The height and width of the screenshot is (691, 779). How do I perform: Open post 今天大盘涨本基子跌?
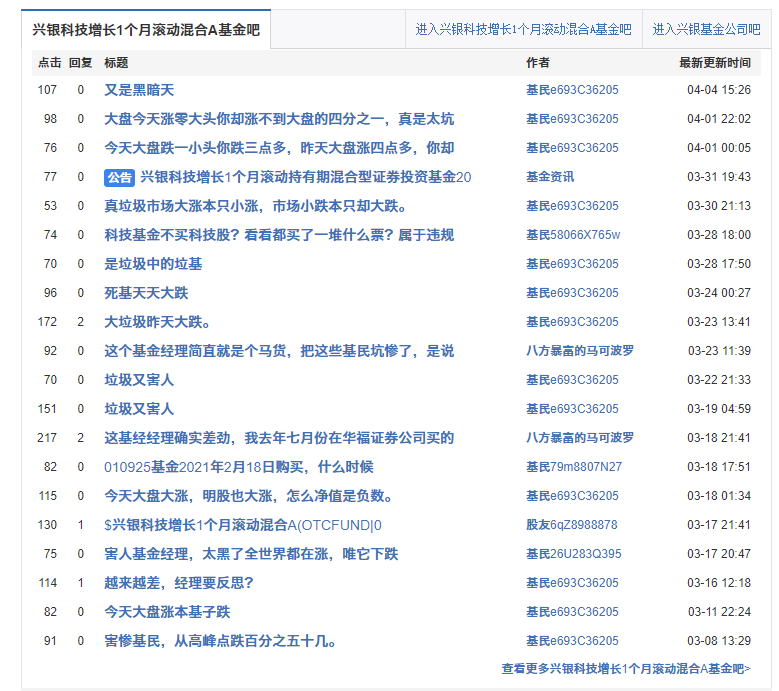(167, 612)
